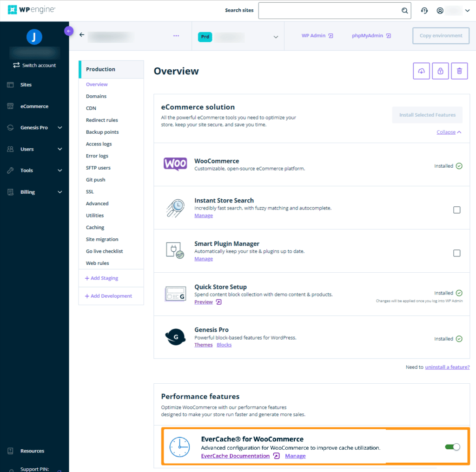Click the lock environment icon
This screenshot has height=472, width=476.
(440, 71)
